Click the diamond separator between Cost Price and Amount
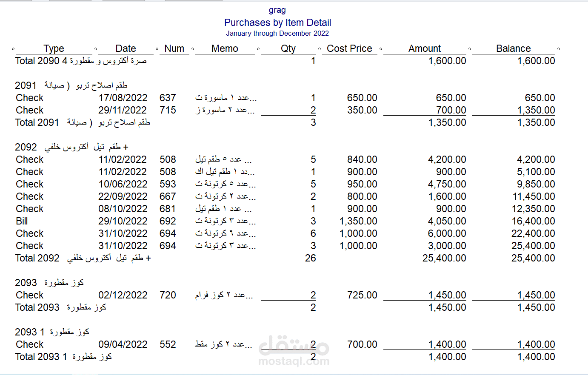 381,49
